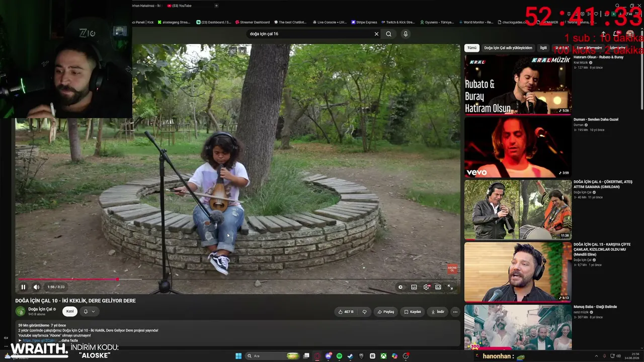Pause the playing YouTube video
The height and width of the screenshot is (362, 644).
23,287
